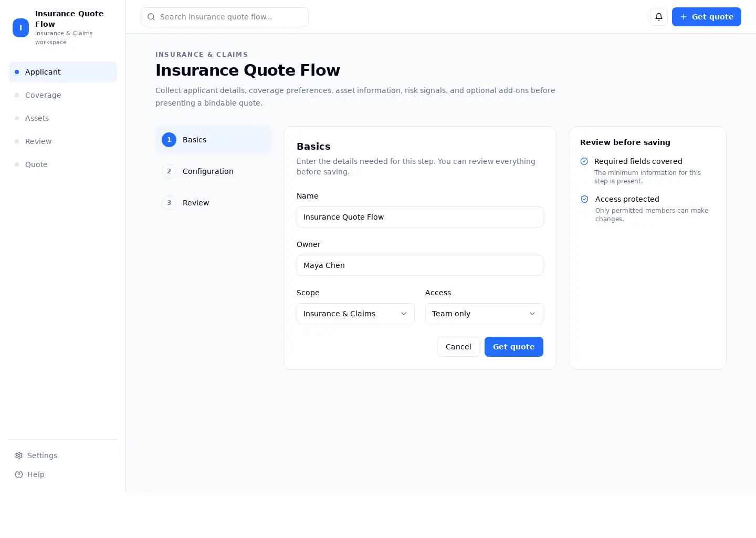The height and width of the screenshot is (538, 756).
Task: Click the step 3 circle for Review
Action: 169,203
